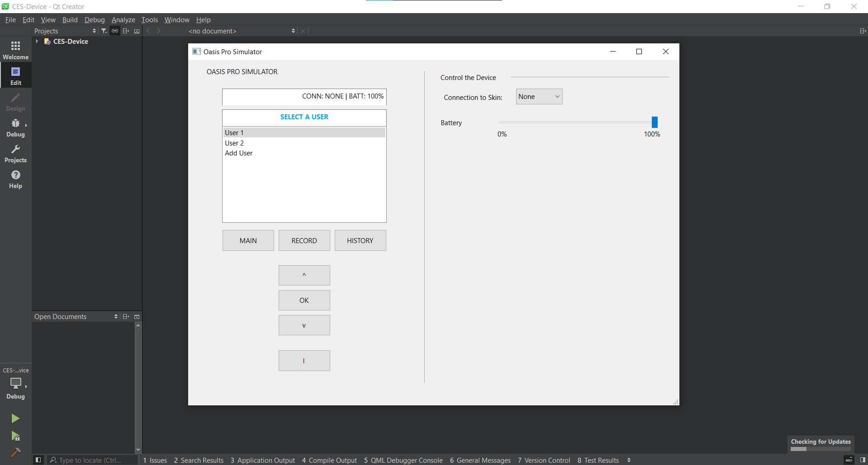This screenshot has height=465, width=868.
Task: Open the Analyze menu
Action: coord(123,19)
